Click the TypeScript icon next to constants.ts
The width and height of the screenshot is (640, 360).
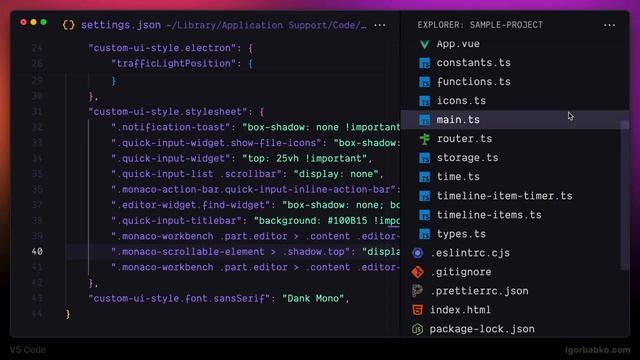424,63
